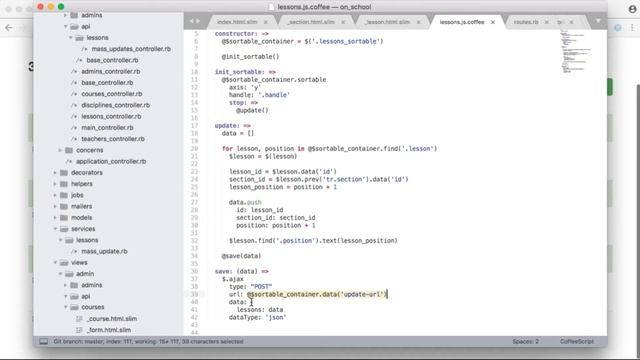Open _course.html.slim file
This screenshot has height=360, width=640.
pos(112,319)
